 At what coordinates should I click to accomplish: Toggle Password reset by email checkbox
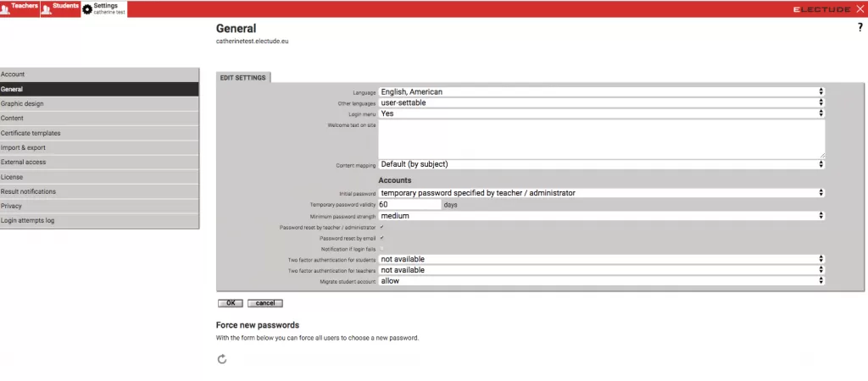coord(381,238)
